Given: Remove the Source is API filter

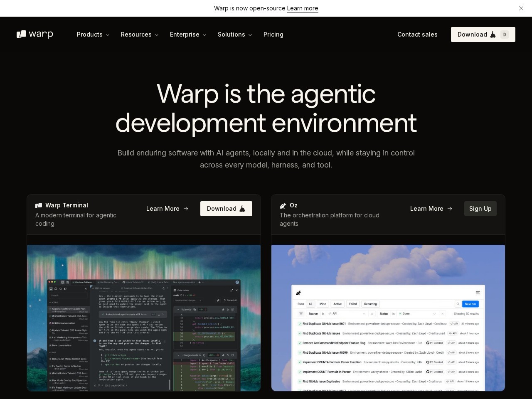Looking at the screenshot, I should [372, 314].
